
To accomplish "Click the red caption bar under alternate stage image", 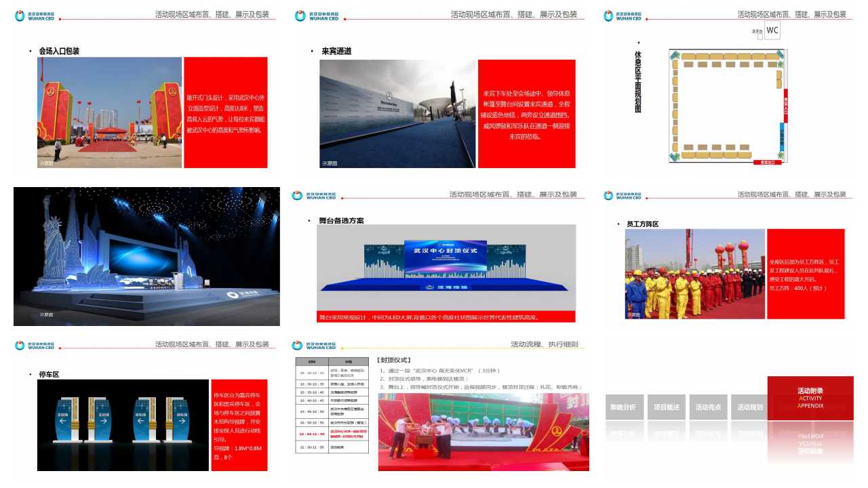I will tap(446, 317).
